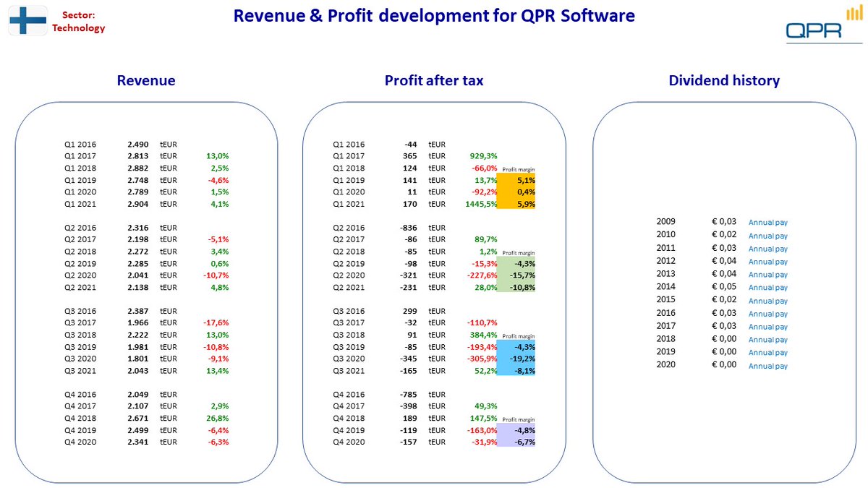Click the Finnish flag icon

pyautogui.click(x=27, y=20)
